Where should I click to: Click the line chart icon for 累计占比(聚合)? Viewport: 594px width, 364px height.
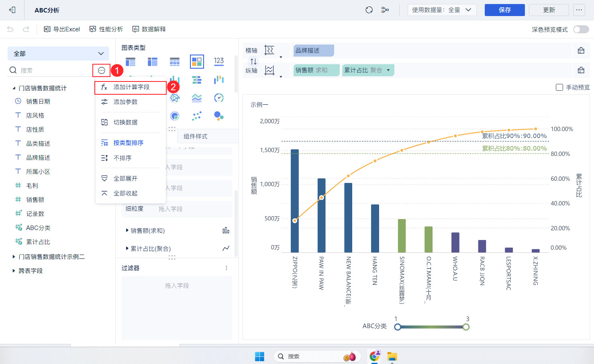click(226, 248)
